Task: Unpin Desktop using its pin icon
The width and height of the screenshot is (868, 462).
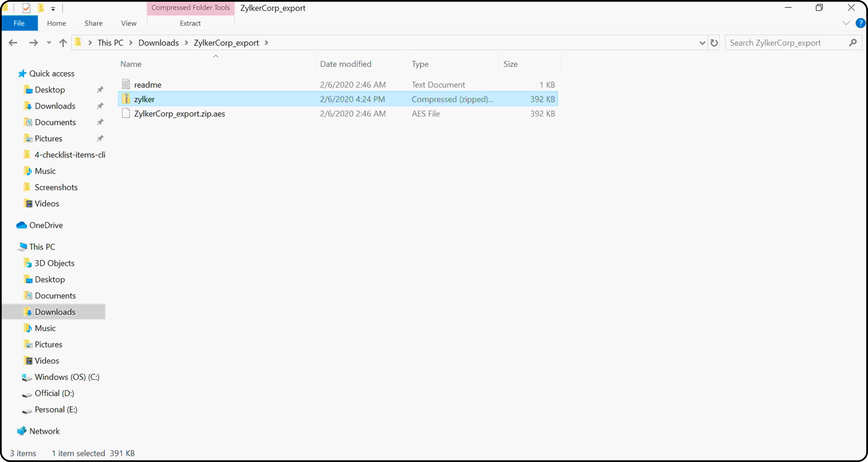Action: (100, 90)
